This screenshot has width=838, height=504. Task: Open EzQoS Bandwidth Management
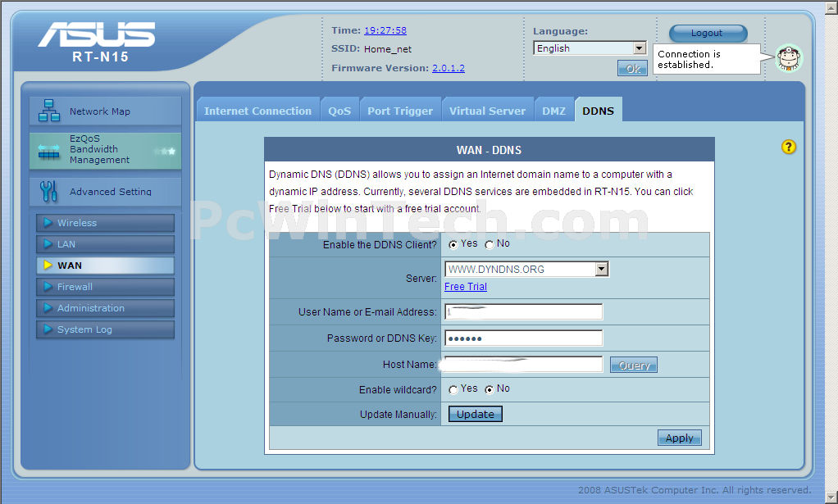tap(105, 151)
